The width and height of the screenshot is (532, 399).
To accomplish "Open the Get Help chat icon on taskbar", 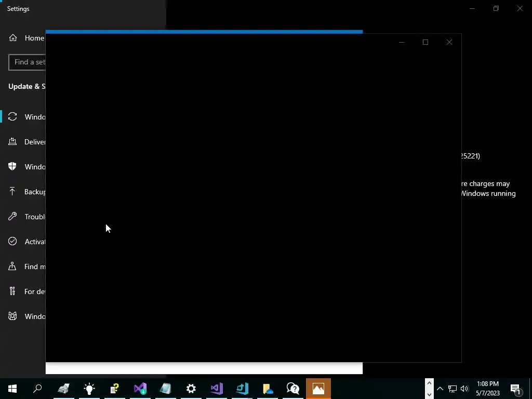I will tap(293, 389).
